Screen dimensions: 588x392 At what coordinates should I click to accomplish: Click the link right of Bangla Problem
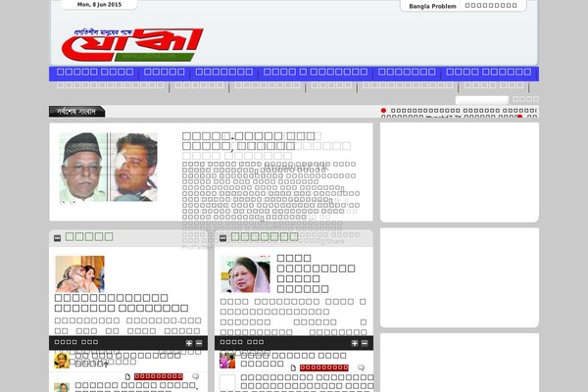[x=491, y=6]
